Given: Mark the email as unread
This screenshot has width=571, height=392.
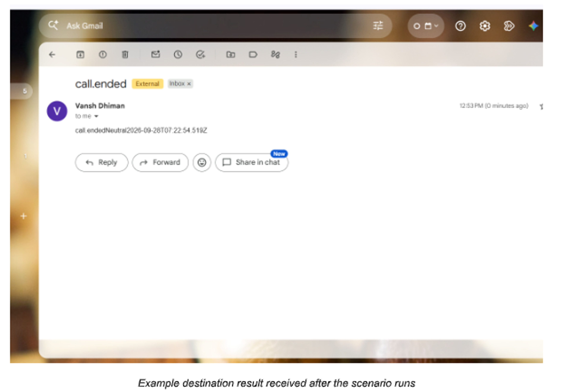Looking at the screenshot, I should [155, 54].
